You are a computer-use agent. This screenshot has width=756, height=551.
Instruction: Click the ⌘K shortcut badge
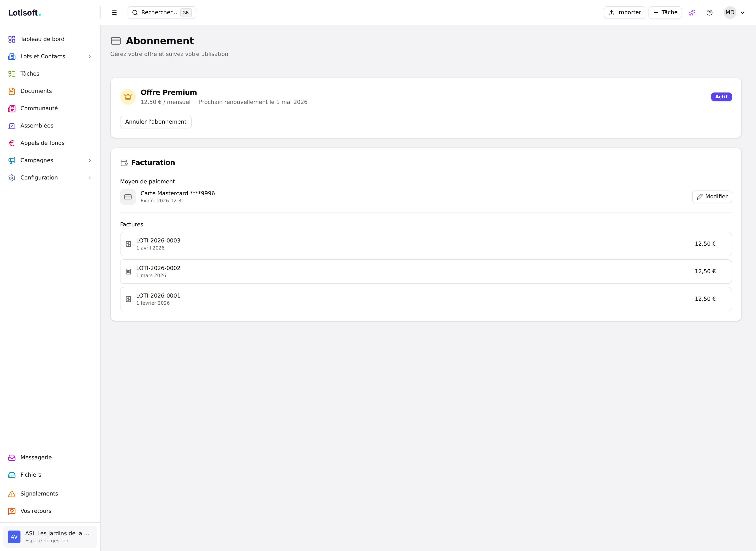pos(186,13)
